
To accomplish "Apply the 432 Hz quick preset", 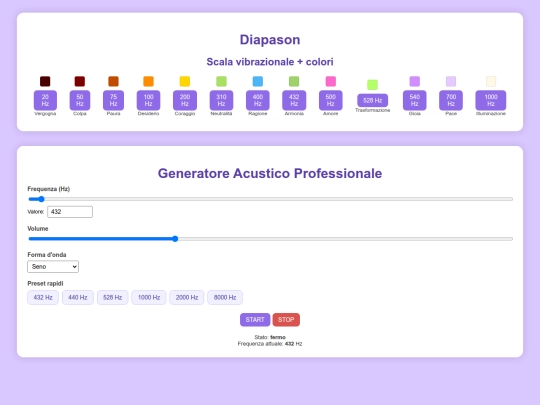I will [x=43, y=298].
